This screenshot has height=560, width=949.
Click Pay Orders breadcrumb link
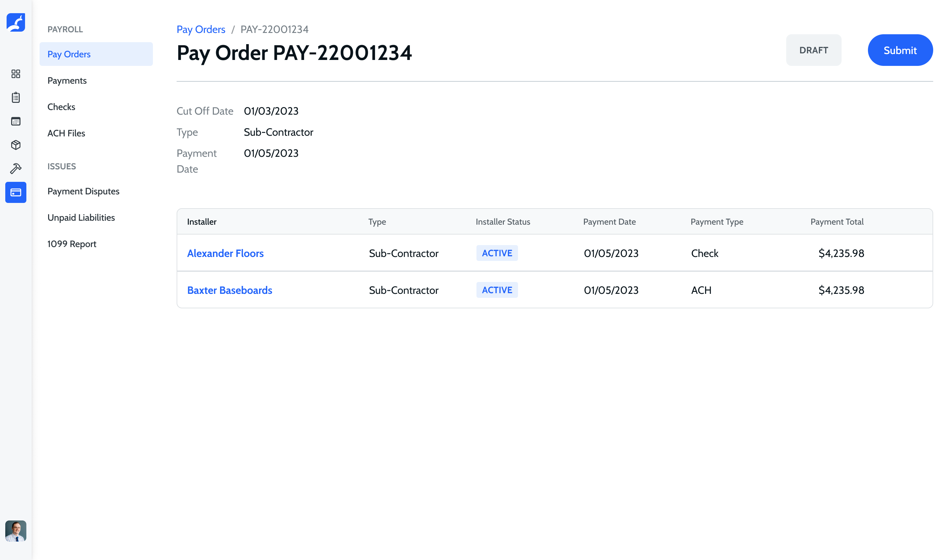point(201,29)
